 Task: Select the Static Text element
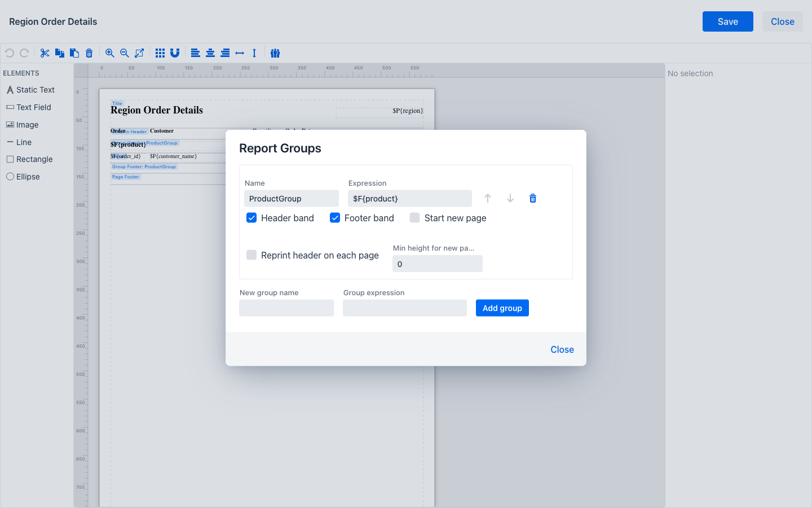[30, 90]
